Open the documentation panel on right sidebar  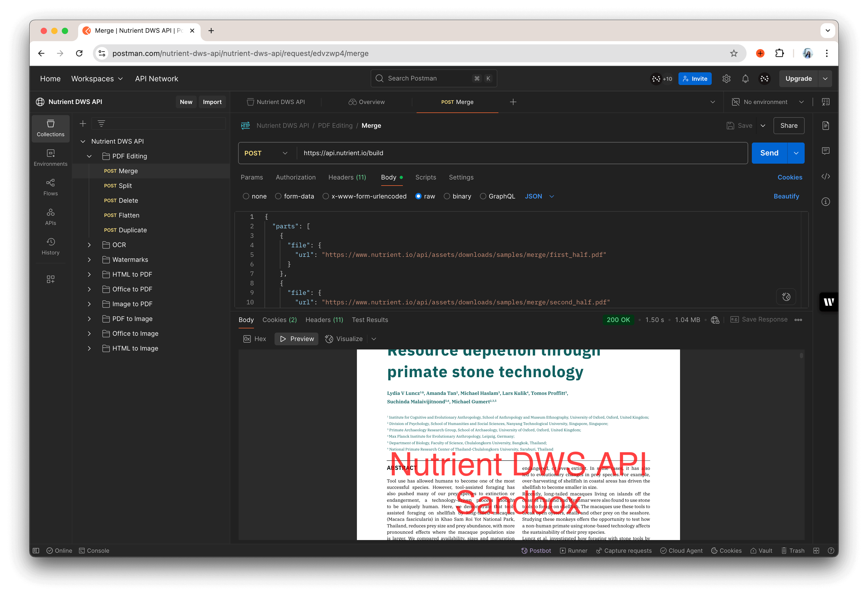point(826,126)
